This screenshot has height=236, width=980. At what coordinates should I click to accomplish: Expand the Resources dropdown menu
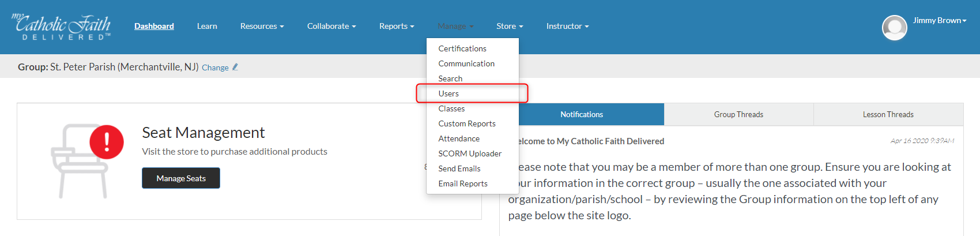pyautogui.click(x=262, y=26)
